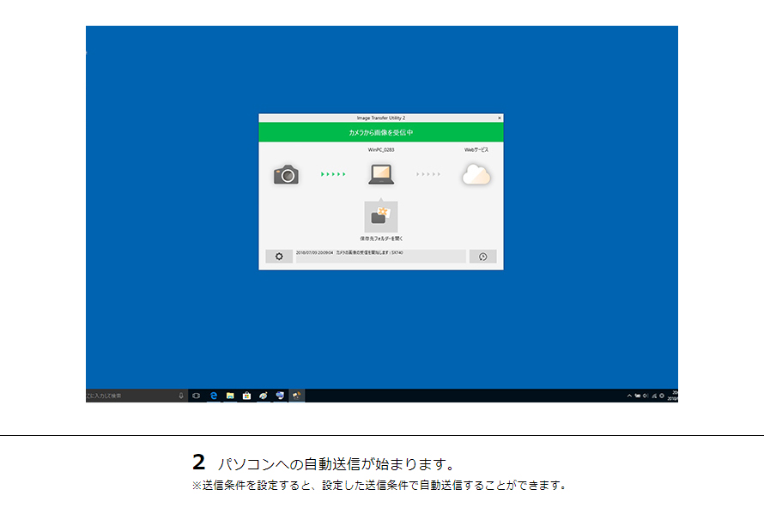Image resolution: width=764 pixels, height=532 pixels.
Task: Click the volume speaker icon in tray
Action: click(x=646, y=396)
